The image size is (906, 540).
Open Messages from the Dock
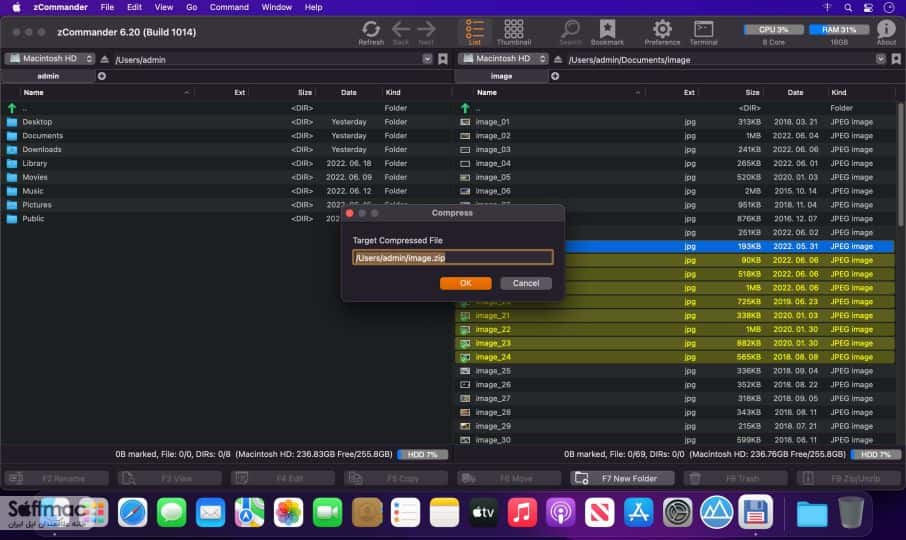click(x=171, y=512)
